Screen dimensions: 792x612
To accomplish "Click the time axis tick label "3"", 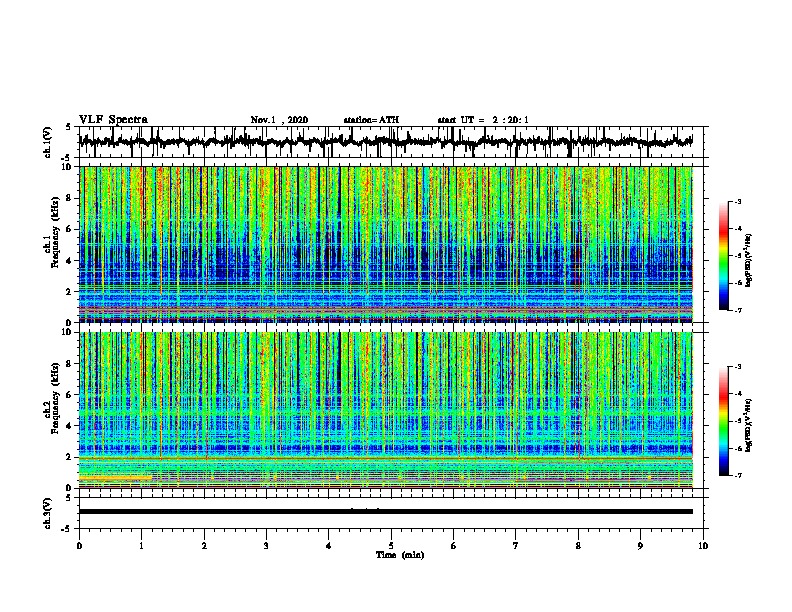I will point(266,546).
